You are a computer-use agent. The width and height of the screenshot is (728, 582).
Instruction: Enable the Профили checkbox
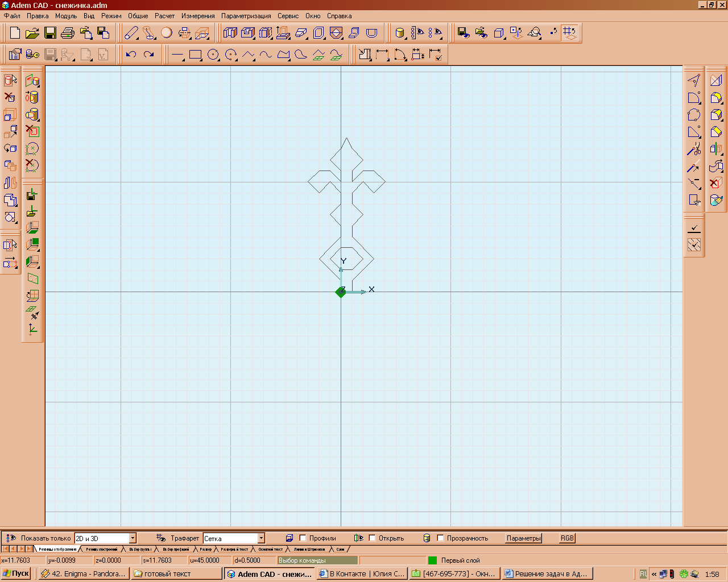[x=303, y=538]
